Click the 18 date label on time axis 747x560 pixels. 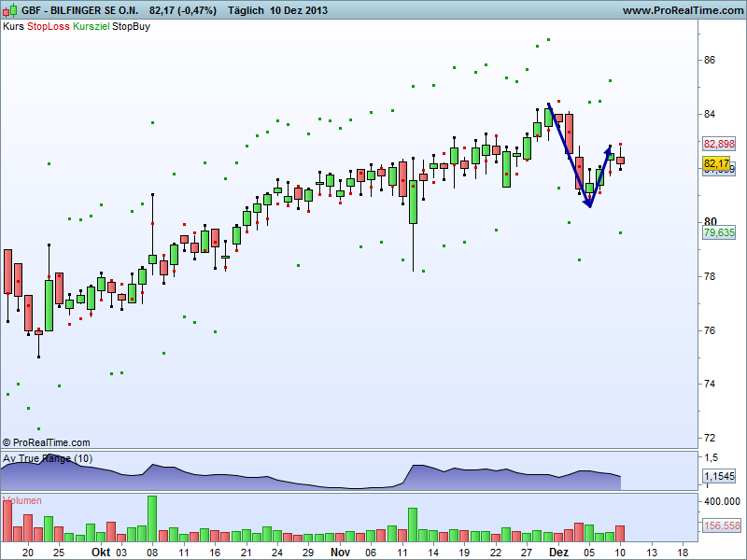[683, 553]
